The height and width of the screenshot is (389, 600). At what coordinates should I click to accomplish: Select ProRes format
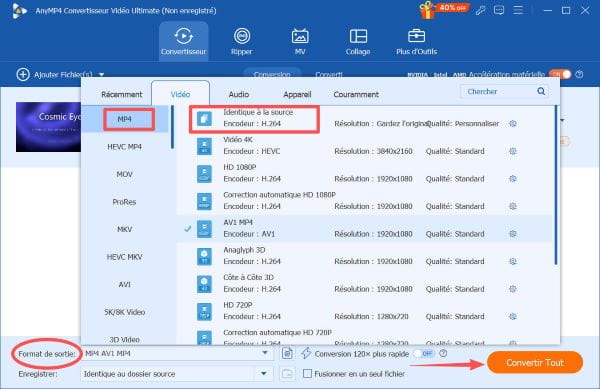(x=125, y=202)
